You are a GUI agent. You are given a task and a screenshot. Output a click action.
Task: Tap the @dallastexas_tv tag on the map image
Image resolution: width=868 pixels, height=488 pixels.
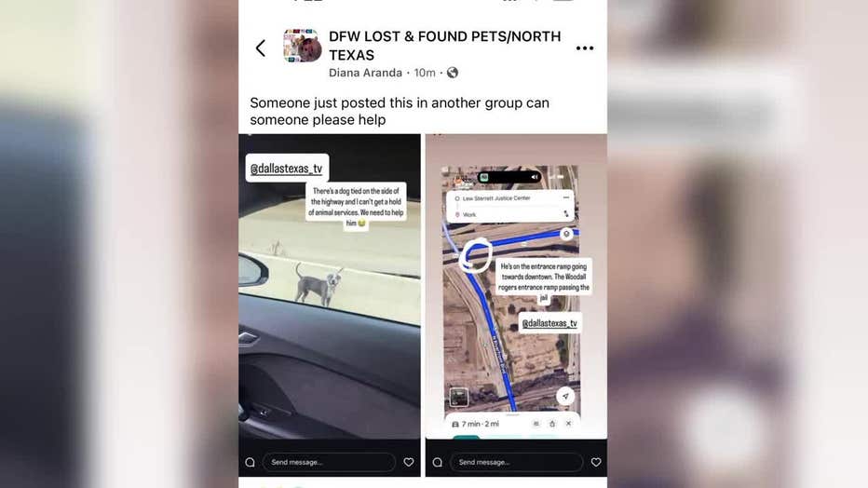549,323
